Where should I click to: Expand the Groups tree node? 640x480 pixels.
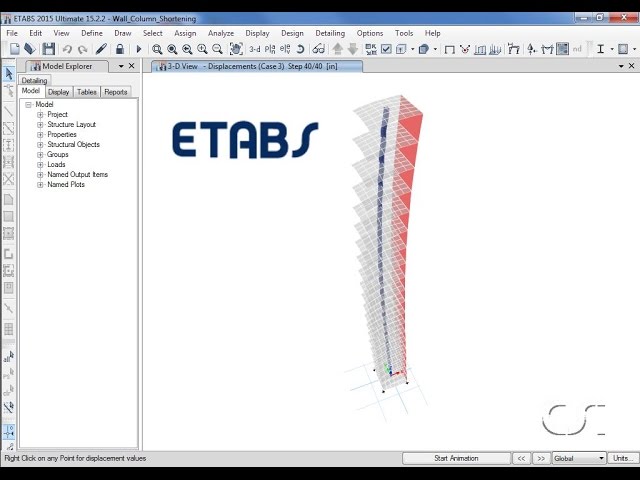pos(40,154)
